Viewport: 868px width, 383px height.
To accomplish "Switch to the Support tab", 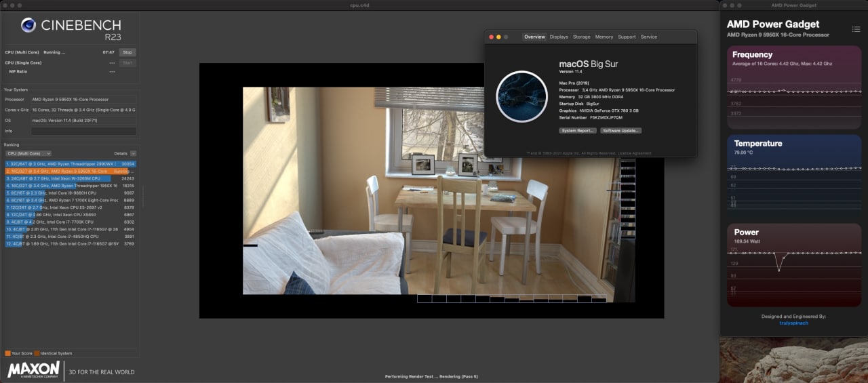I will point(627,37).
